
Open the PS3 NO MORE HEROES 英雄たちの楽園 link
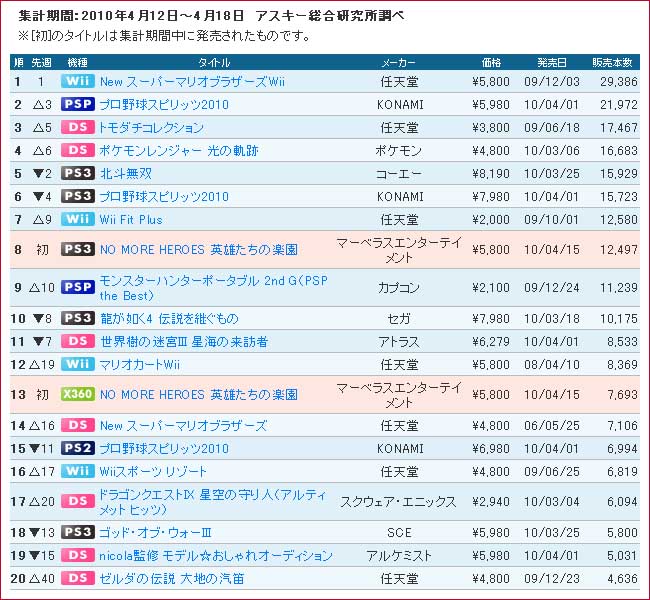pyautogui.click(x=199, y=250)
